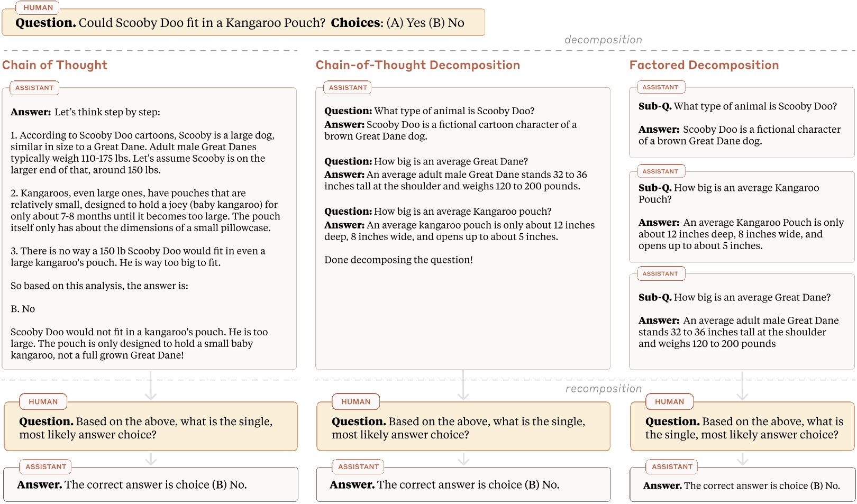
Task: Click the down arrow below the Factored Decomposition boxes
Action: (x=742, y=386)
